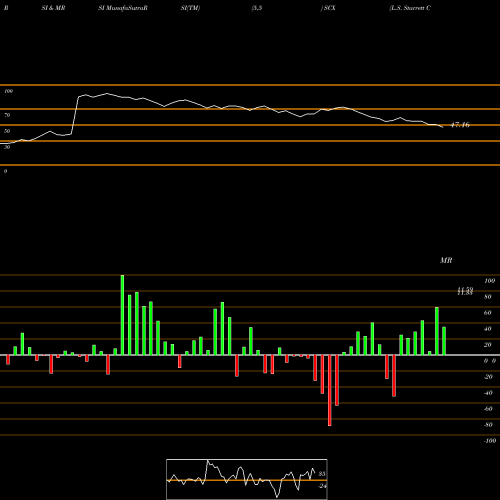
Task: Click the 'MR' label above the bar chart
Action: coord(446,260)
